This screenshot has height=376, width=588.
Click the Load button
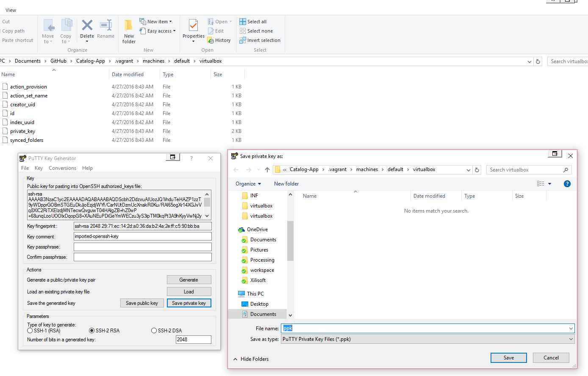click(x=189, y=292)
